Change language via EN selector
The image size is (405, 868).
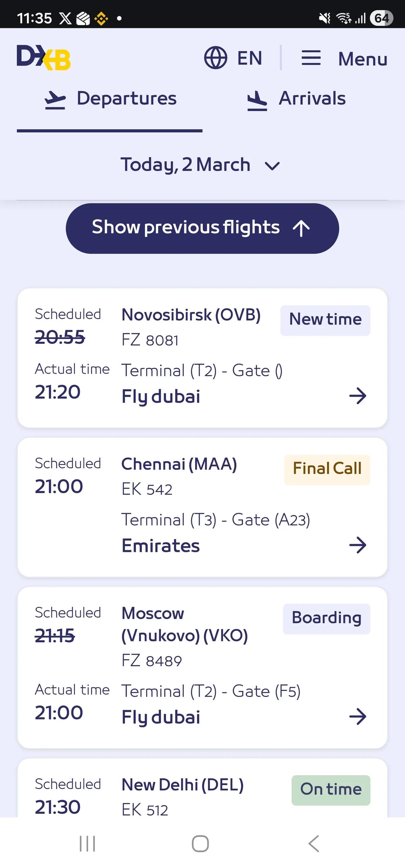(250, 58)
